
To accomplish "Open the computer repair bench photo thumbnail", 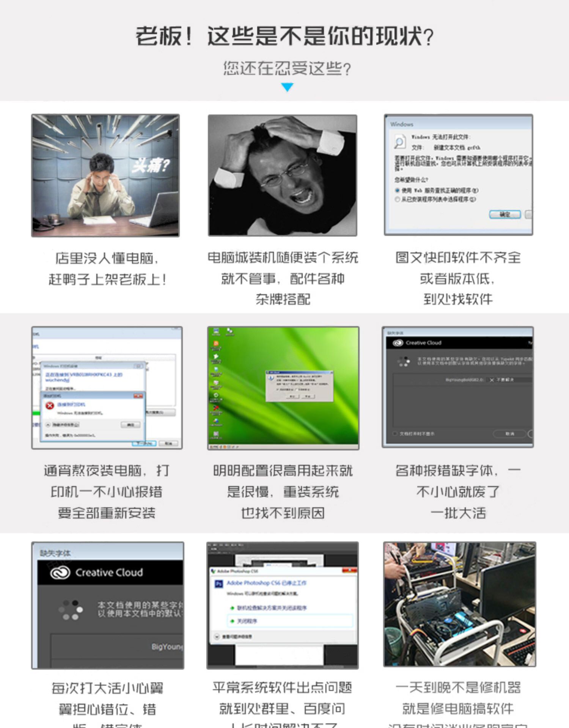I will (x=459, y=604).
